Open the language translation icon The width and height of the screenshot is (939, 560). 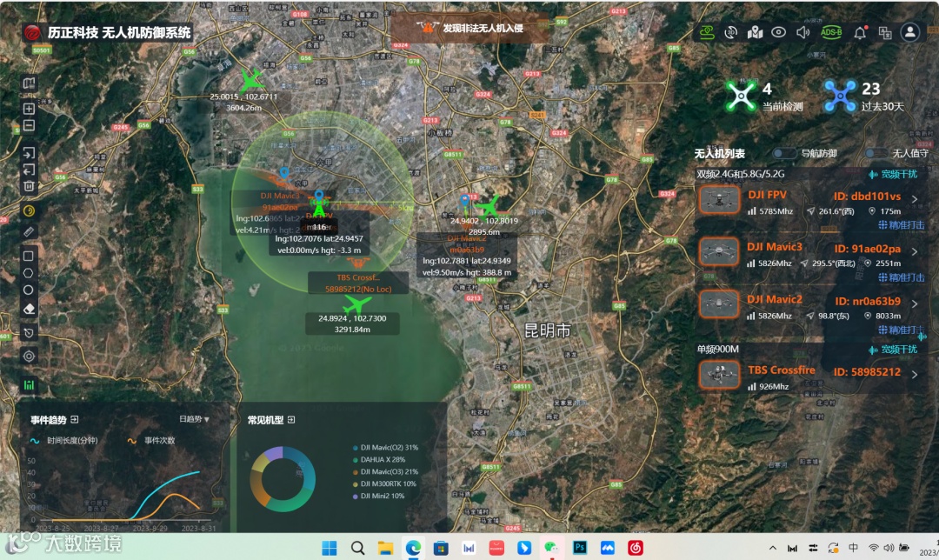click(885, 33)
